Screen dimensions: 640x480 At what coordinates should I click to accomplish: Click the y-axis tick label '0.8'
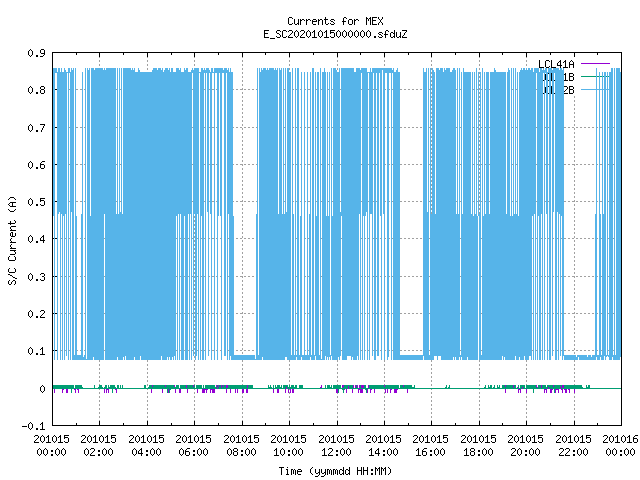pos(36,90)
